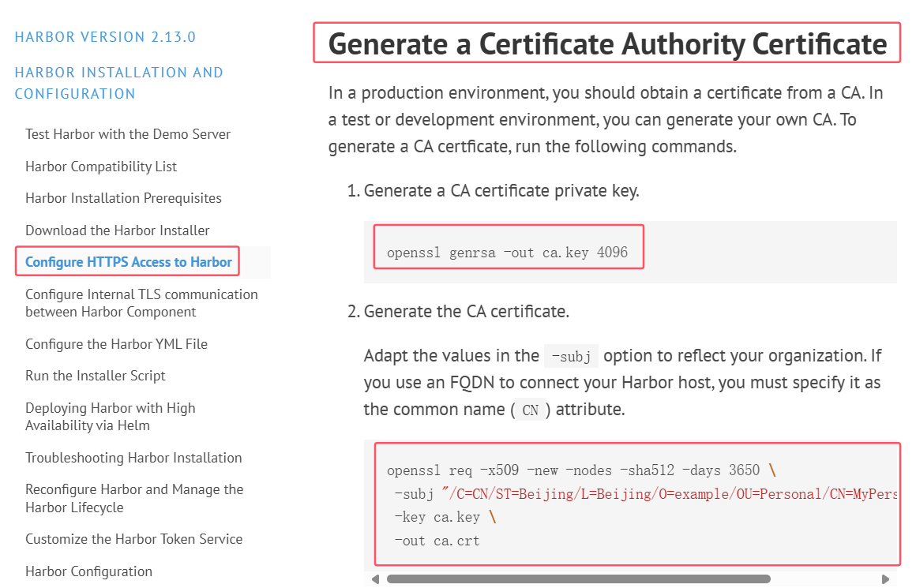This screenshot has width=916, height=588.
Task: Click the horizontal scrollbar thumb under code
Action: click(x=578, y=579)
